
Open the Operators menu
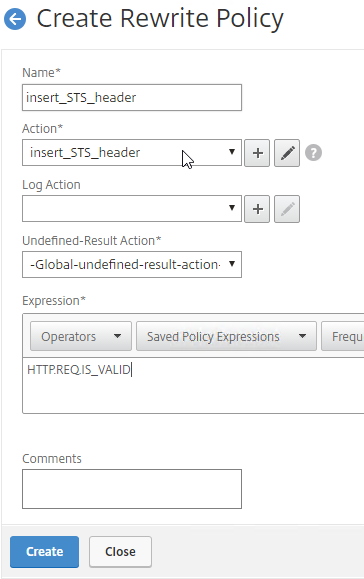click(81, 336)
